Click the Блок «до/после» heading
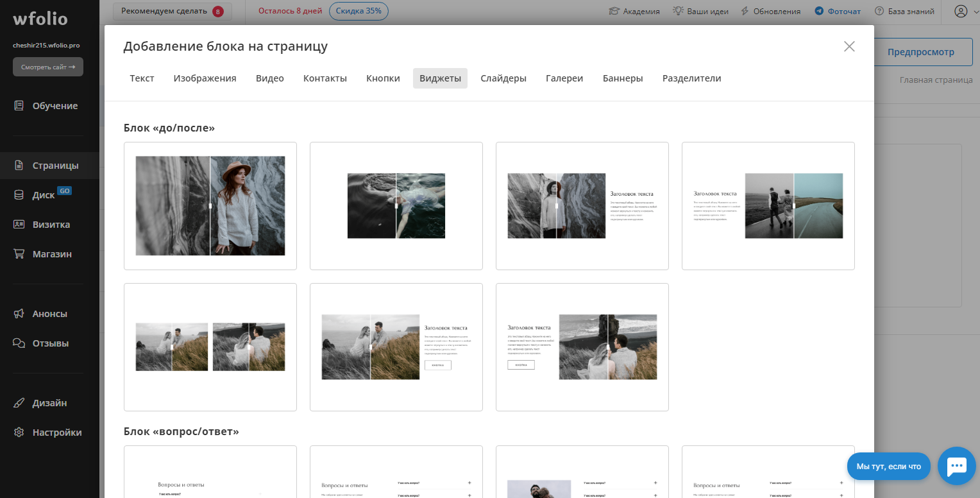980x498 pixels. click(x=169, y=128)
